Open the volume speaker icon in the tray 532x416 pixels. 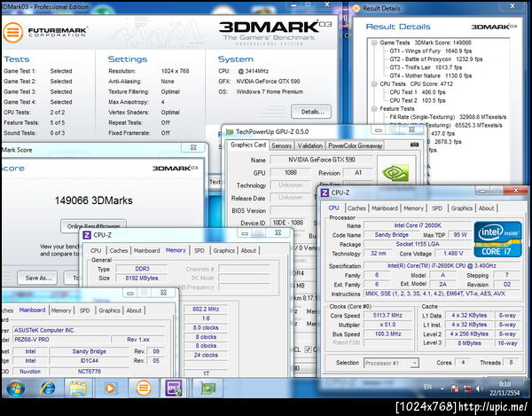tap(480, 389)
